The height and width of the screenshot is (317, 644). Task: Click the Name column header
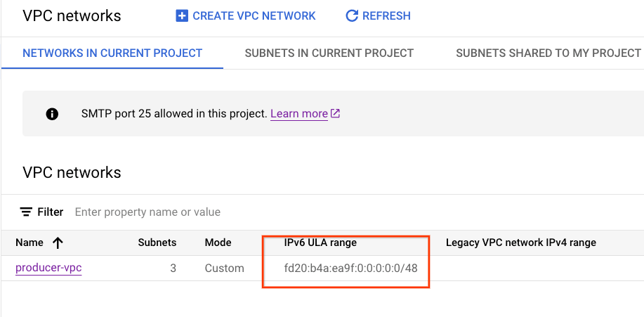coord(29,242)
